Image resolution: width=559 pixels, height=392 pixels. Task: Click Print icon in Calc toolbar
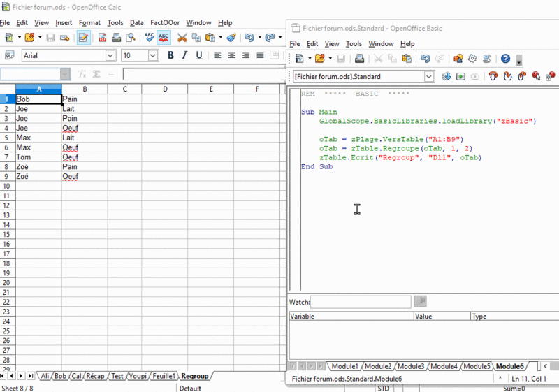coord(116,38)
